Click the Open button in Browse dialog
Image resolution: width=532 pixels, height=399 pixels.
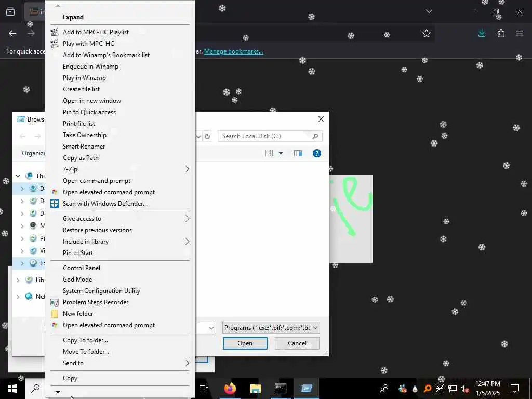(245, 343)
